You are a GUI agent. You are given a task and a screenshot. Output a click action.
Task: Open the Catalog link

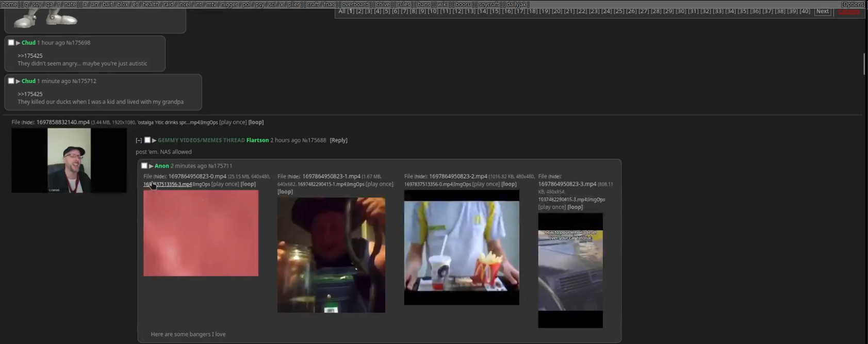point(849,11)
